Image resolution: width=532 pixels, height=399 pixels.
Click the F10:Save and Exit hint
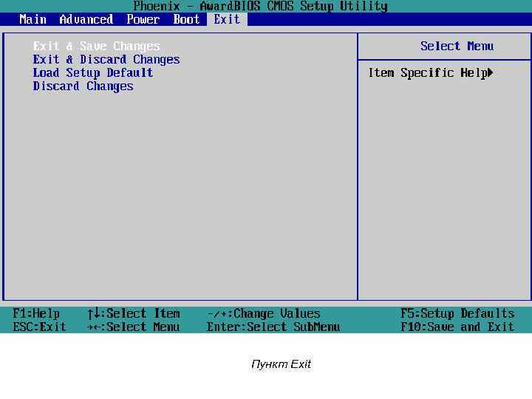tap(457, 327)
